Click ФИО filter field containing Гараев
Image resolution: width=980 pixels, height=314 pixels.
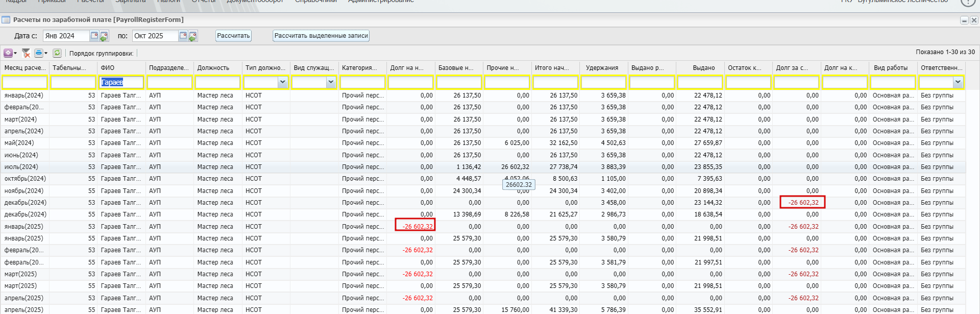(121, 82)
